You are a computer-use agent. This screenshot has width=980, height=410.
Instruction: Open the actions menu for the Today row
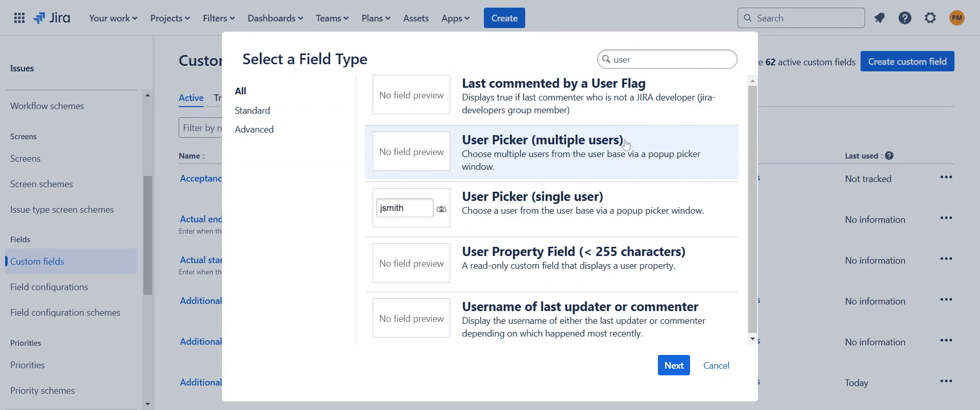click(x=946, y=381)
